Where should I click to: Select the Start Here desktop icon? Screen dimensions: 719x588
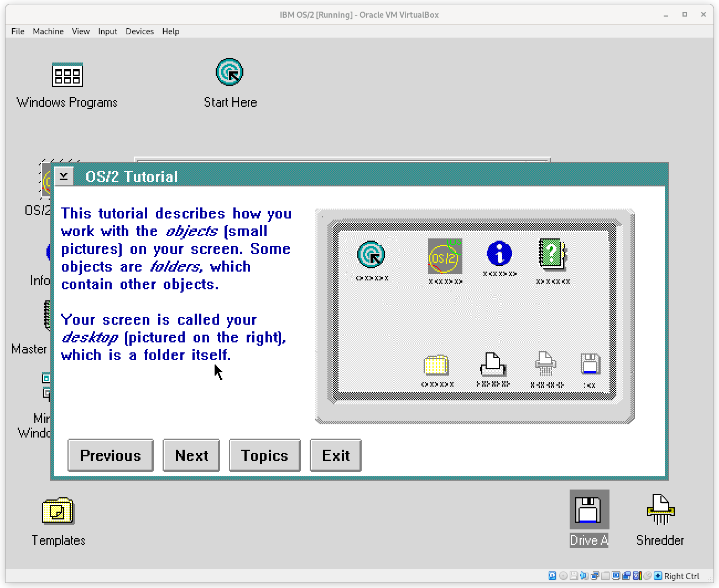(x=230, y=72)
